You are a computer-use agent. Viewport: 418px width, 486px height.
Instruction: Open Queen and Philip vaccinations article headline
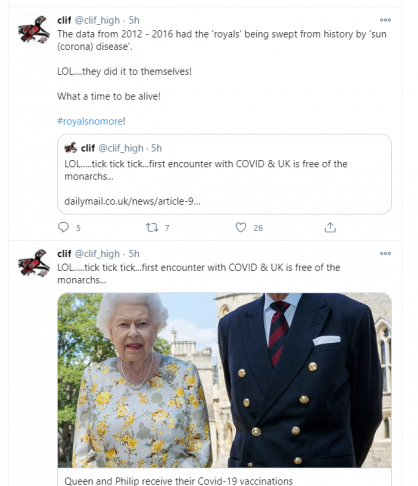pyautogui.click(x=178, y=481)
